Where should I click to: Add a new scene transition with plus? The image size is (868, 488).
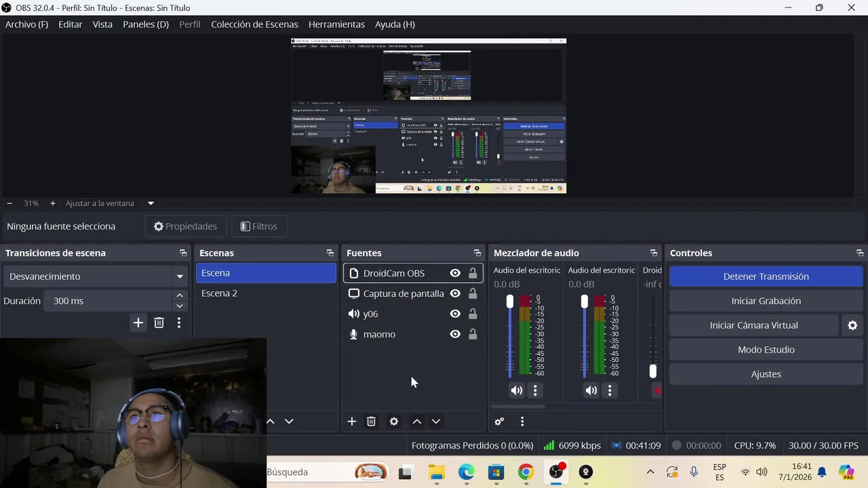138,323
